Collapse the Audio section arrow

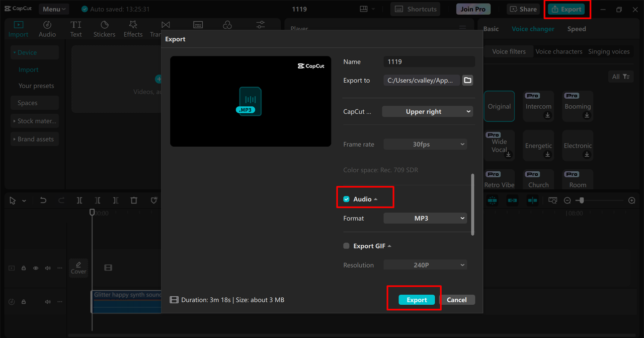[x=375, y=199]
